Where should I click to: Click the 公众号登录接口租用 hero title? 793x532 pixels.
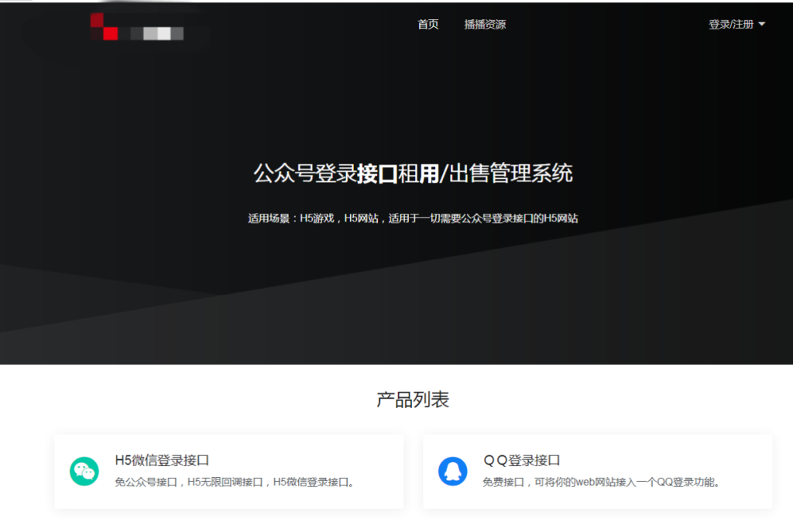pyautogui.click(x=414, y=173)
